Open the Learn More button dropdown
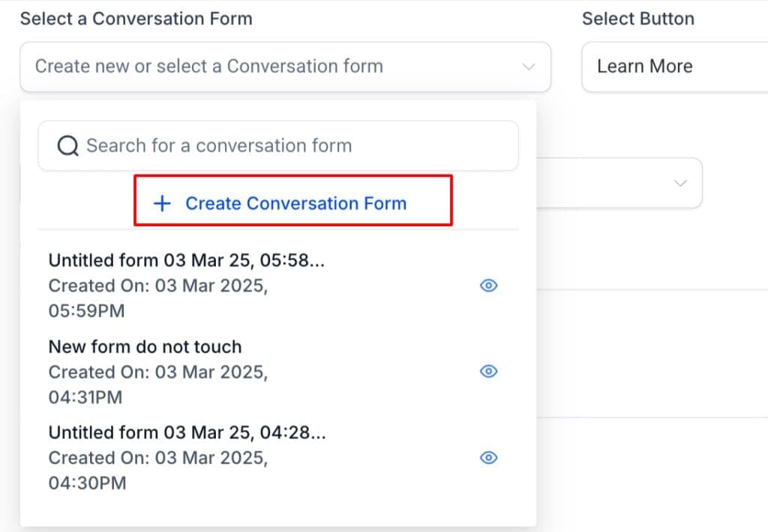This screenshot has width=768, height=532. coord(675,67)
